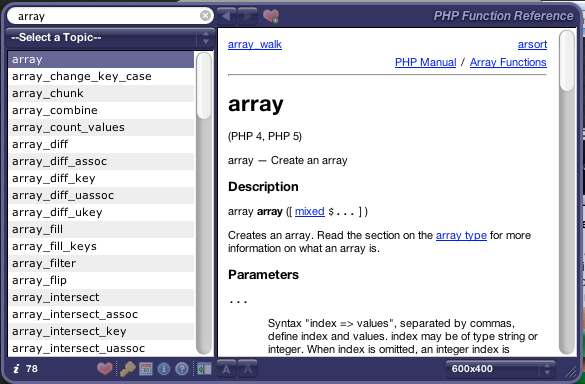Image resolution: width=585 pixels, height=384 pixels.
Task: Click the forward arrow navigation button
Action: (247, 16)
